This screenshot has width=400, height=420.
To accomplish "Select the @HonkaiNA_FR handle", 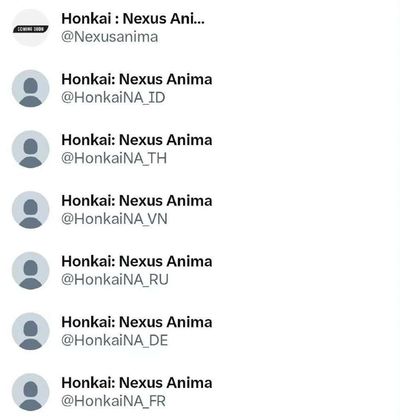I will click(113, 401).
